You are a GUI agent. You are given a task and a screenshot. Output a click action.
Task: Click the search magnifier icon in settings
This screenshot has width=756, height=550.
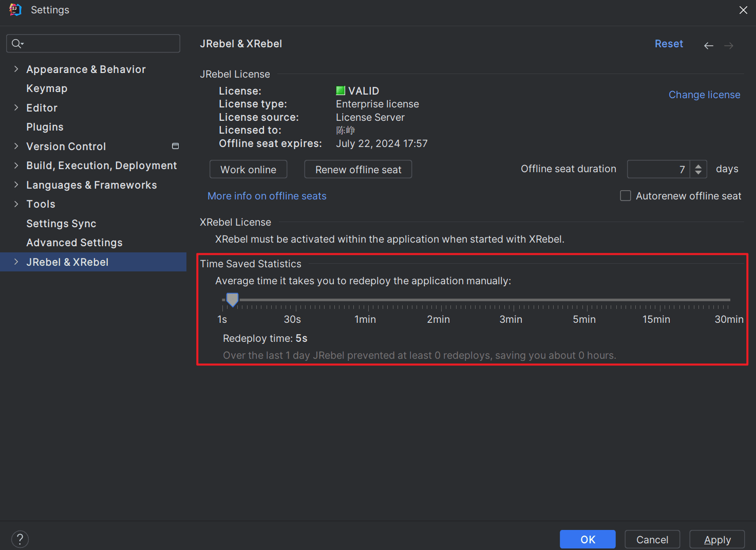(17, 44)
